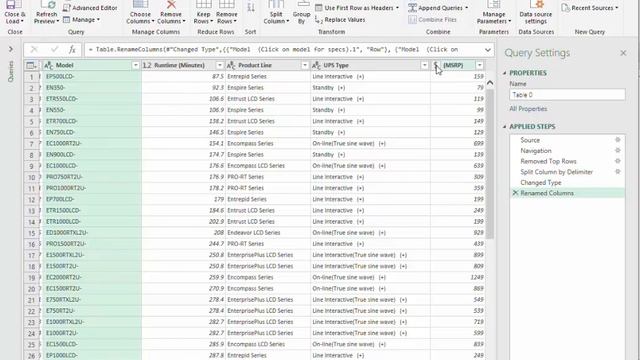The image size is (640, 360).
Task: Click Remove Rows icon
Action: click(x=227, y=4)
